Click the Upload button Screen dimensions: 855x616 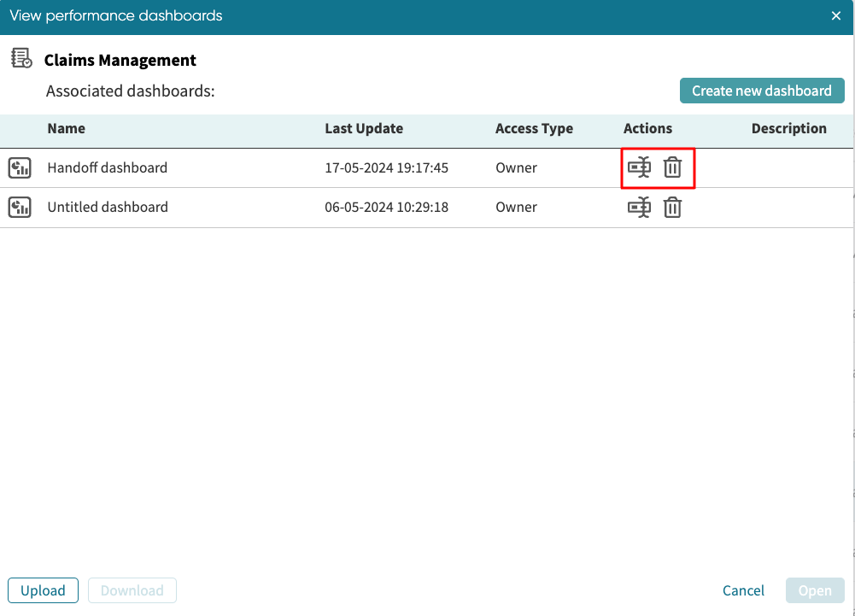pyautogui.click(x=43, y=590)
